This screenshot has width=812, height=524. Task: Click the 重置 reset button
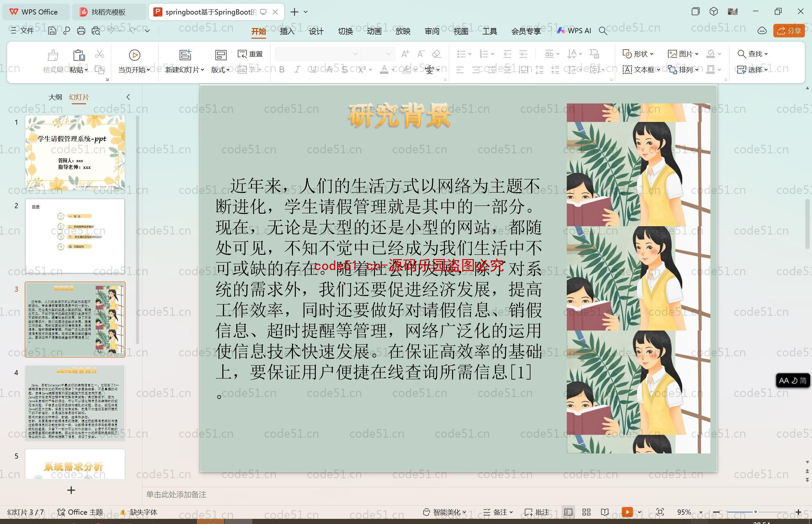point(250,54)
